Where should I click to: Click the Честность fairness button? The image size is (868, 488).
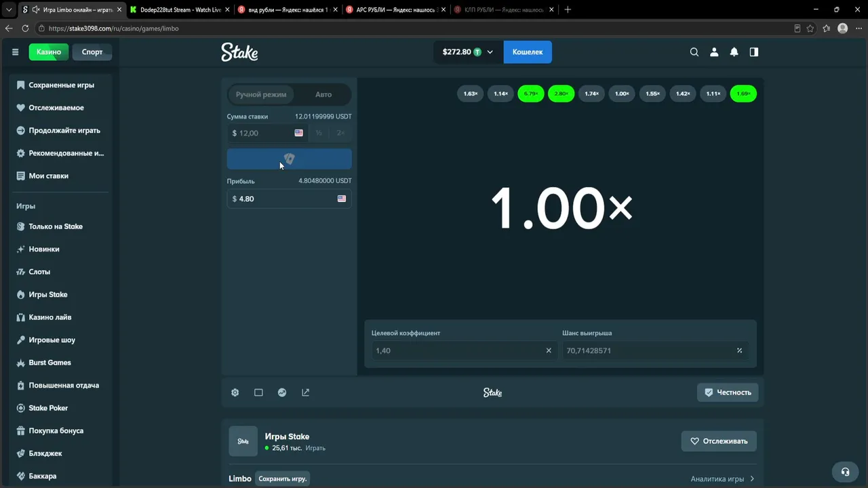[728, 392]
